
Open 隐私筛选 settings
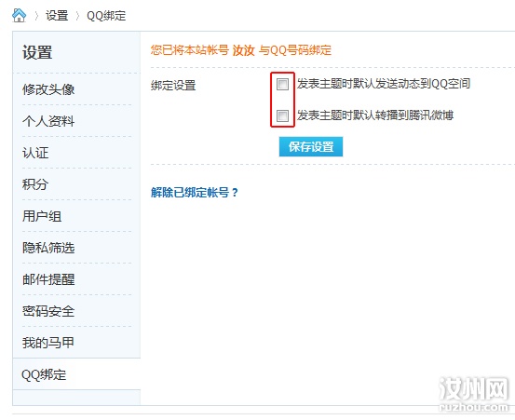(48, 248)
